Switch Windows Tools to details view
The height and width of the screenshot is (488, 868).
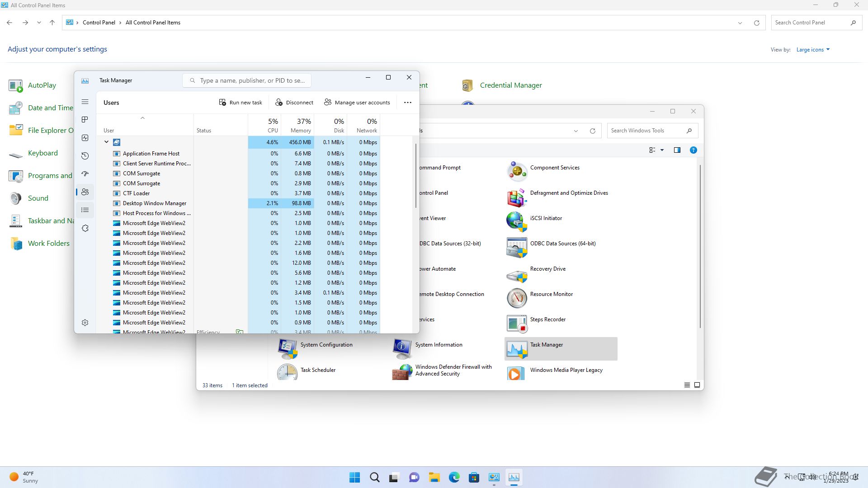[x=687, y=385]
